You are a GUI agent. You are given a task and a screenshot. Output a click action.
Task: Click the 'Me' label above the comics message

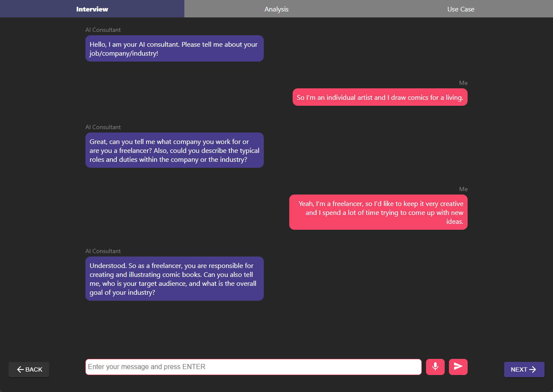(463, 83)
